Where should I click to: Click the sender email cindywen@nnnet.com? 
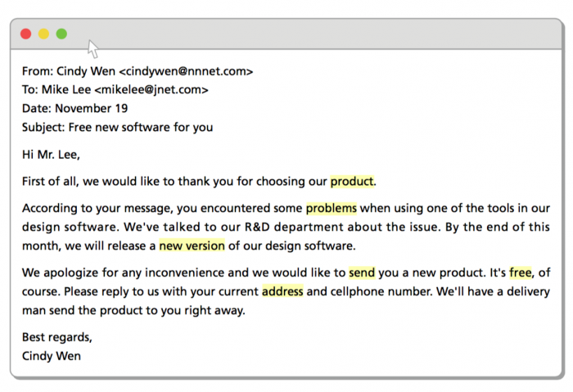pyautogui.click(x=186, y=71)
